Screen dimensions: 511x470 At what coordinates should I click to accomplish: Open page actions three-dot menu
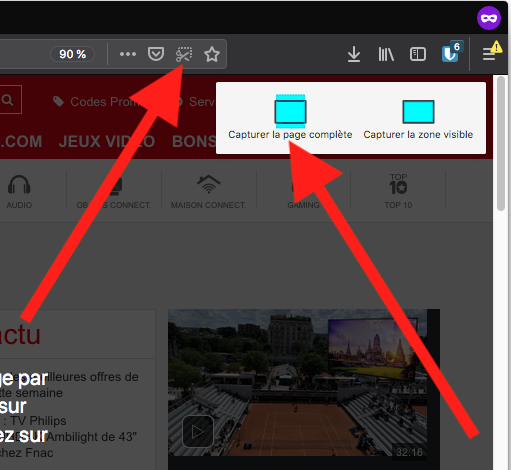coord(128,54)
